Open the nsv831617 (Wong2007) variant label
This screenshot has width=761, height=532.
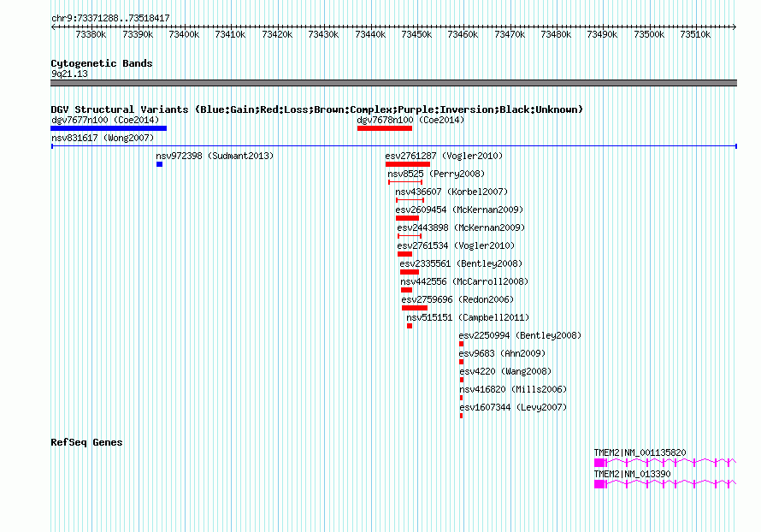(x=103, y=138)
